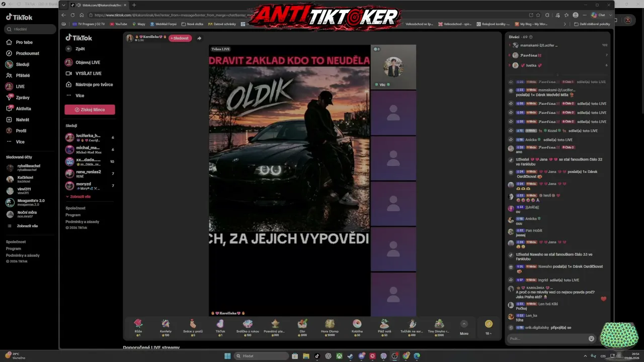Send the Srdce z prstů gift
644x362 pixels.
click(x=193, y=327)
